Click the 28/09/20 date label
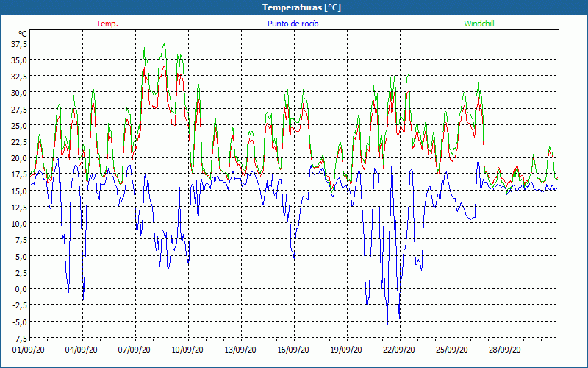Viewport: 588px width, 368px height. tap(505, 350)
